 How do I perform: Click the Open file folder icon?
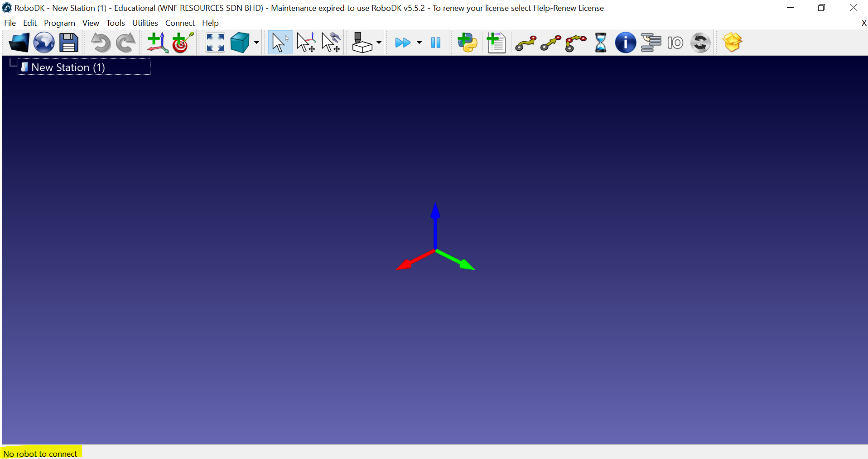coord(19,43)
